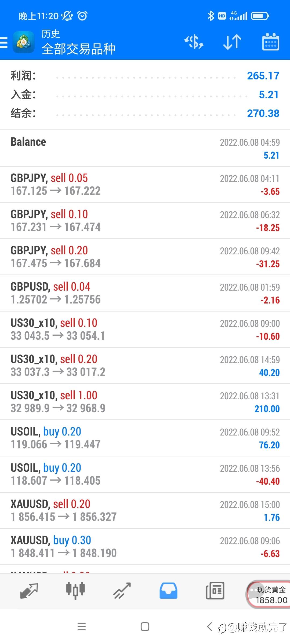Select the History inbox tab
The width and height of the screenshot is (290, 644).
point(168,591)
